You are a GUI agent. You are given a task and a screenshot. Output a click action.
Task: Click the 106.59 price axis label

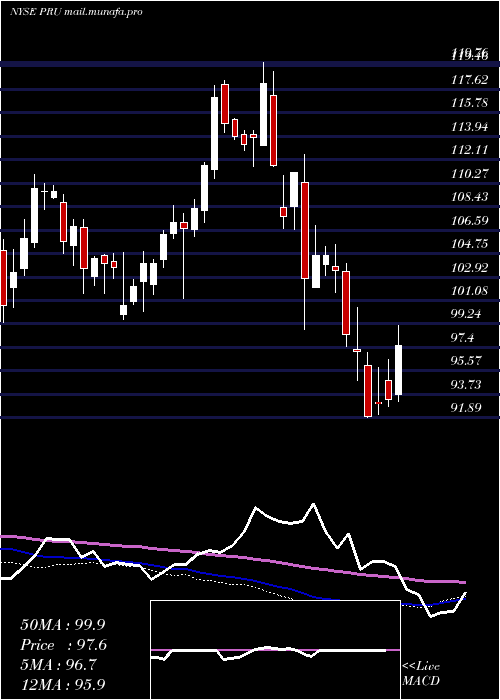tap(469, 221)
